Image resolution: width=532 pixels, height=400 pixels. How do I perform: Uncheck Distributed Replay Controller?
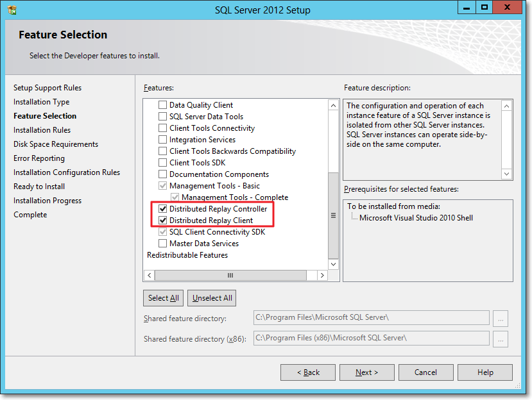pyautogui.click(x=162, y=209)
